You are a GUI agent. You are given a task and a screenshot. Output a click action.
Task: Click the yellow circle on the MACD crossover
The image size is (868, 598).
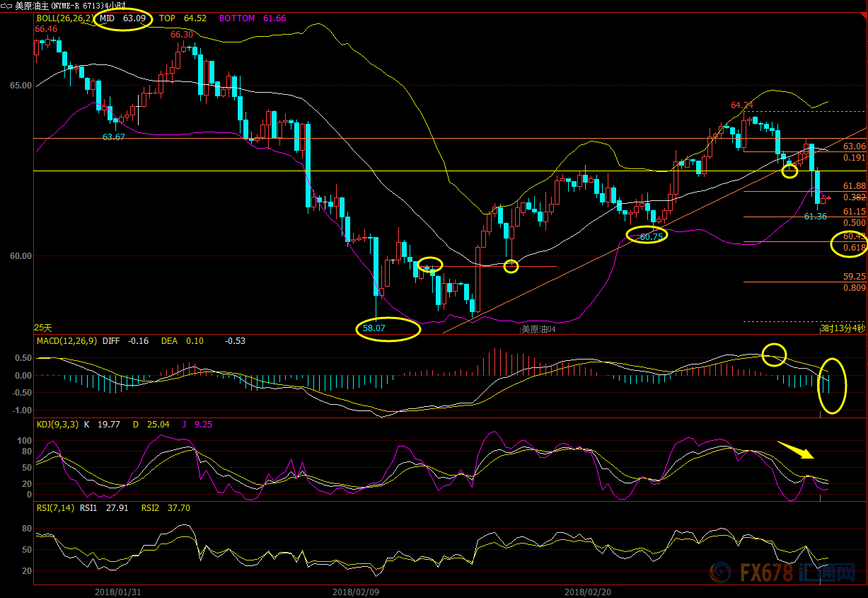tap(775, 354)
